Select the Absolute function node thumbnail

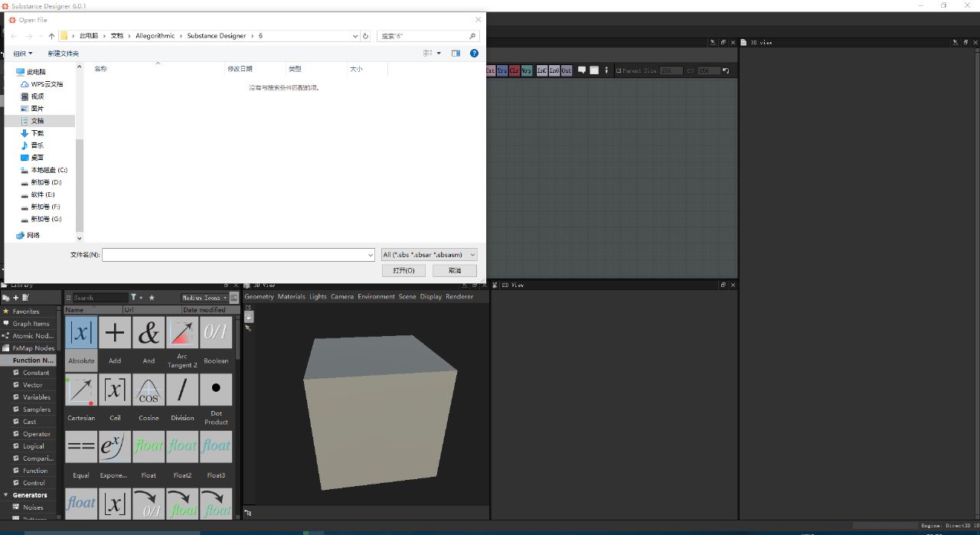click(81, 333)
